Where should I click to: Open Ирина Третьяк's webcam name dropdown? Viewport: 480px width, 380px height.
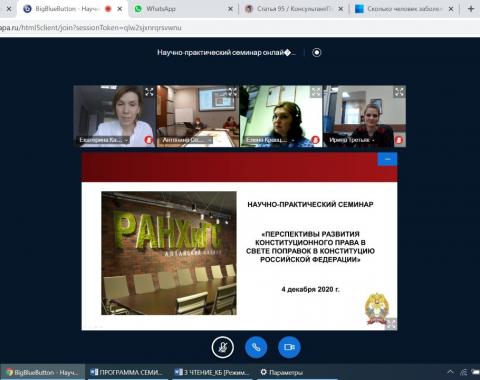coord(352,140)
